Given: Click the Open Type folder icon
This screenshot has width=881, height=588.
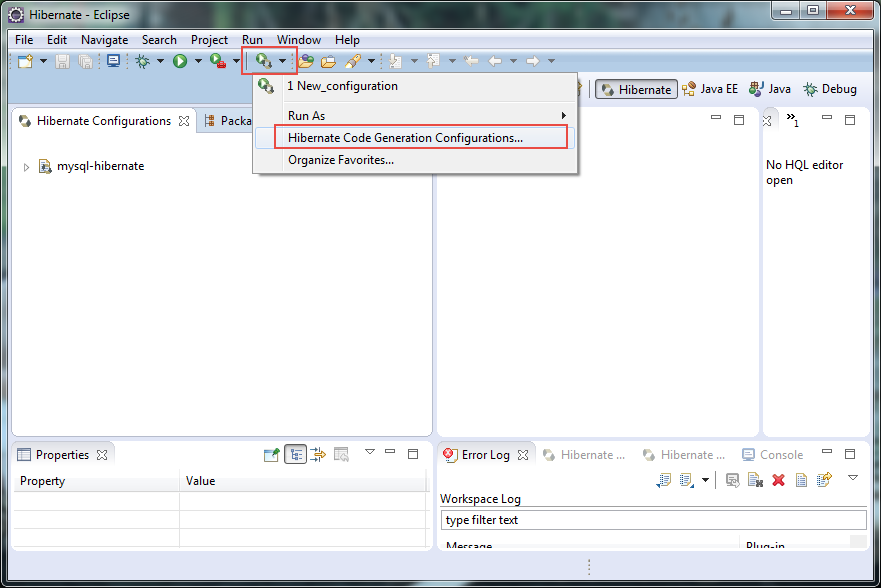Looking at the screenshot, I should click(306, 61).
